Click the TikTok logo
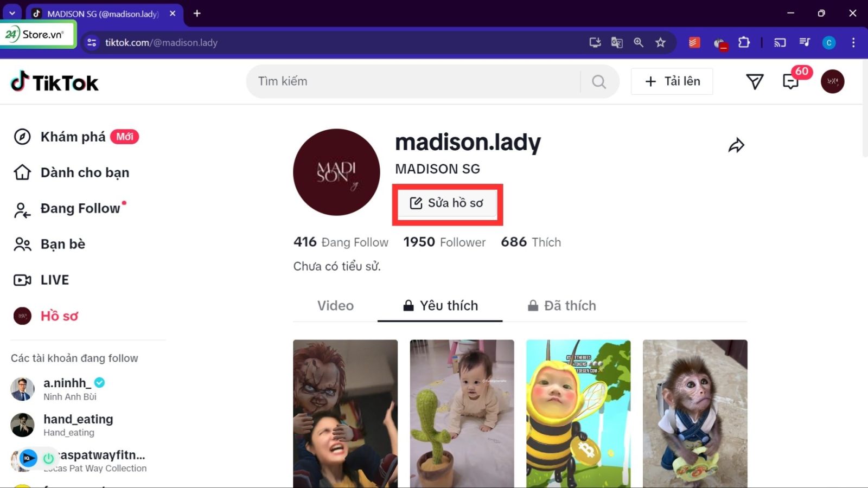The image size is (868, 488). click(x=54, y=82)
